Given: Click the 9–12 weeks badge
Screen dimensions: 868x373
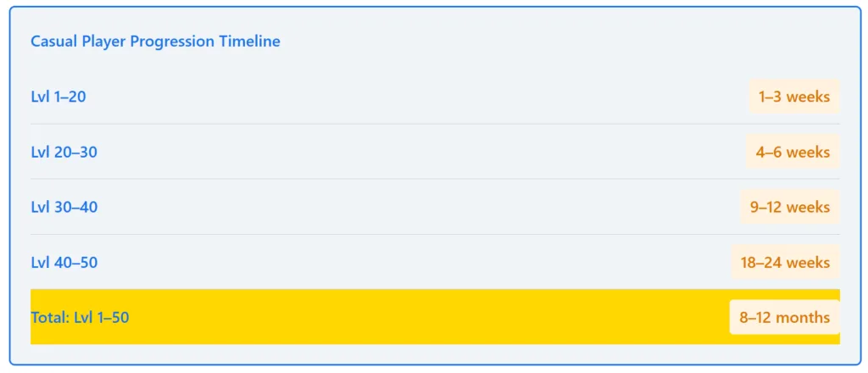Looking at the screenshot, I should (789, 207).
